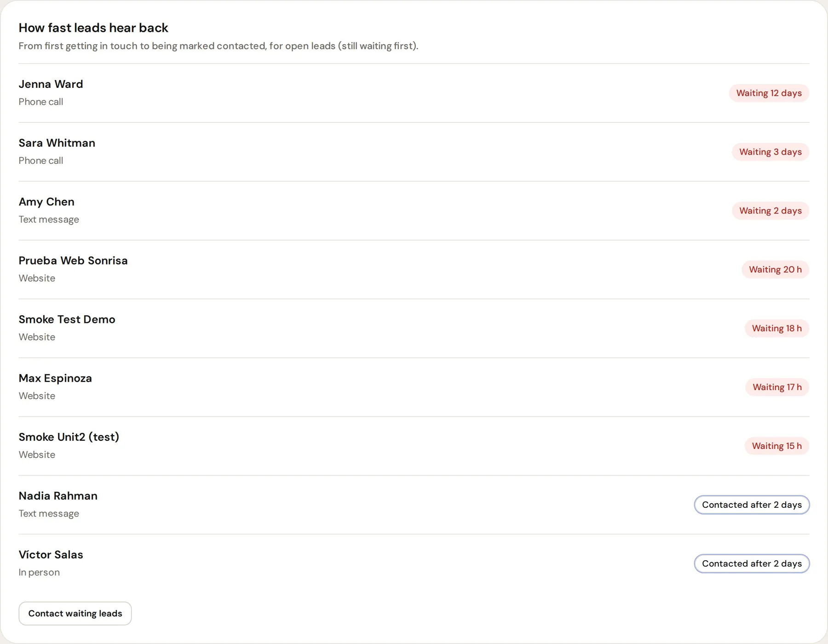The image size is (828, 644).
Task: Click the Waiting 3 days badge
Action: point(770,152)
